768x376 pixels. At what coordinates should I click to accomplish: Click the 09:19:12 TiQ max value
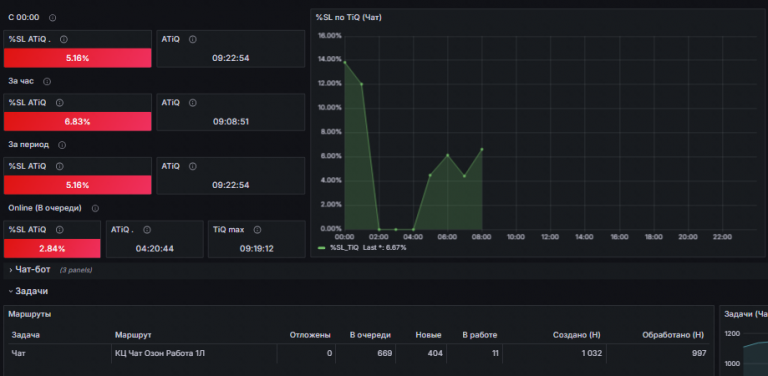(257, 249)
